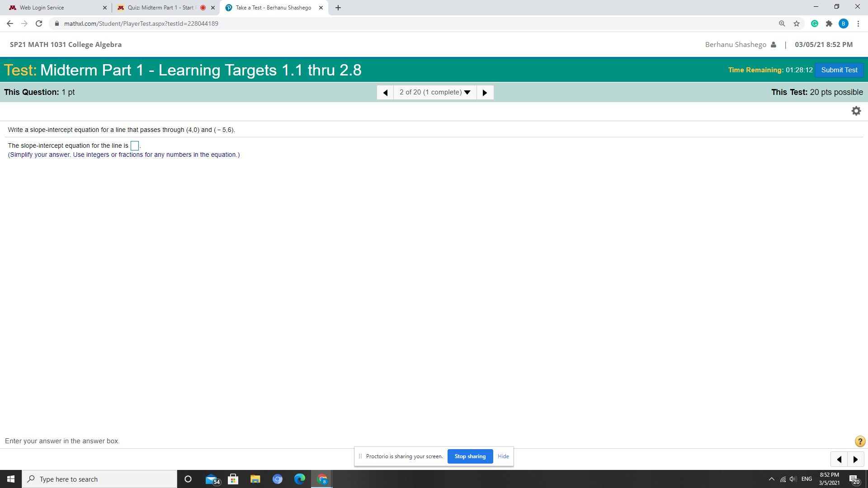Hide the Proctorio sharing banner
This screenshot has width=868, height=488.
click(x=503, y=456)
